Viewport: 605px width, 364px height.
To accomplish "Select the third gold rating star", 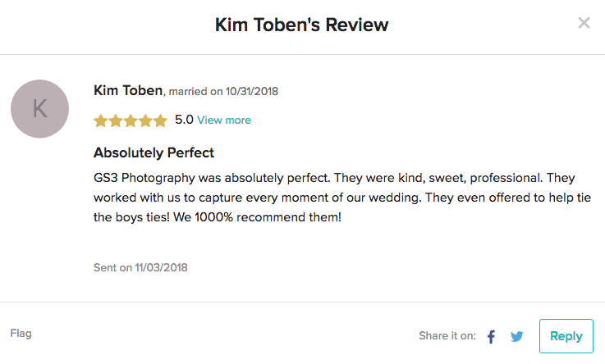I will click(131, 121).
